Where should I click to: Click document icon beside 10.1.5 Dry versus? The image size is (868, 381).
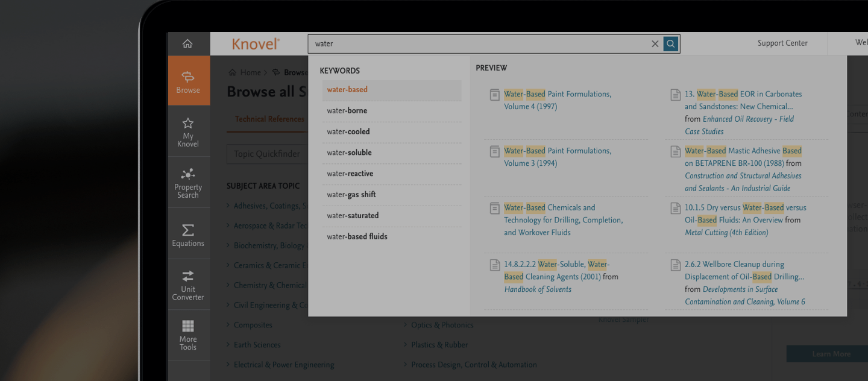[x=676, y=208]
